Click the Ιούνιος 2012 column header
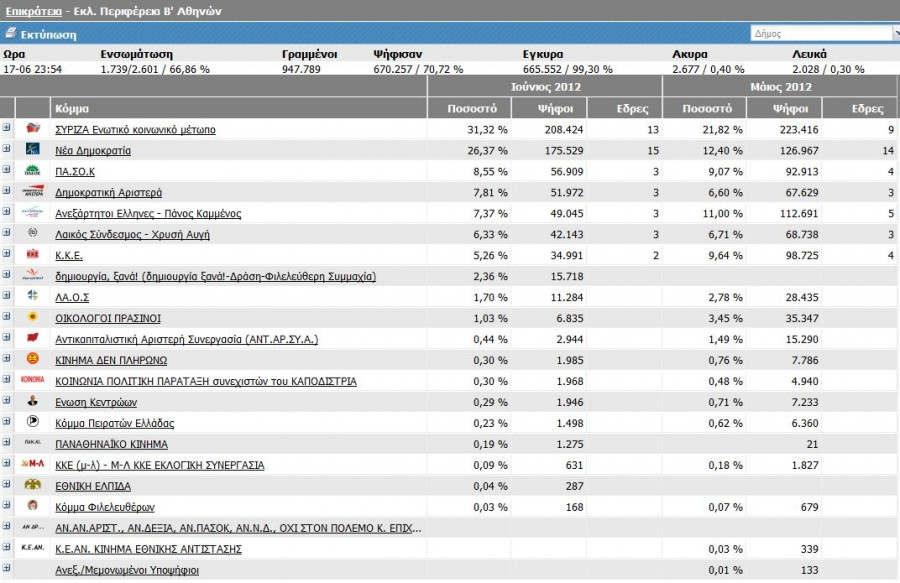Image resolution: width=900 pixels, height=583 pixels. coord(545,87)
